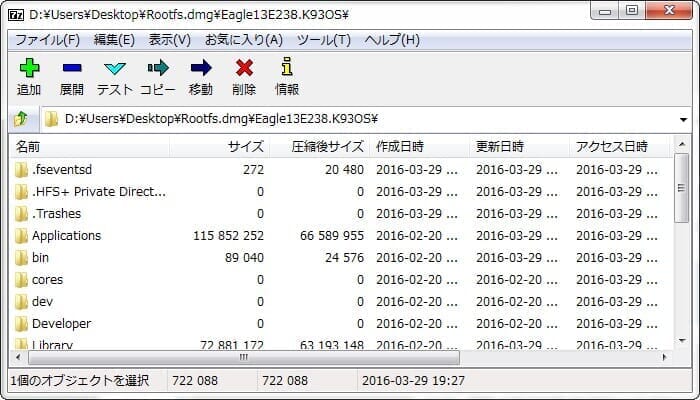The height and width of the screenshot is (400, 700).
Task: Select the cores folder name
Action: pyautogui.click(x=47, y=279)
